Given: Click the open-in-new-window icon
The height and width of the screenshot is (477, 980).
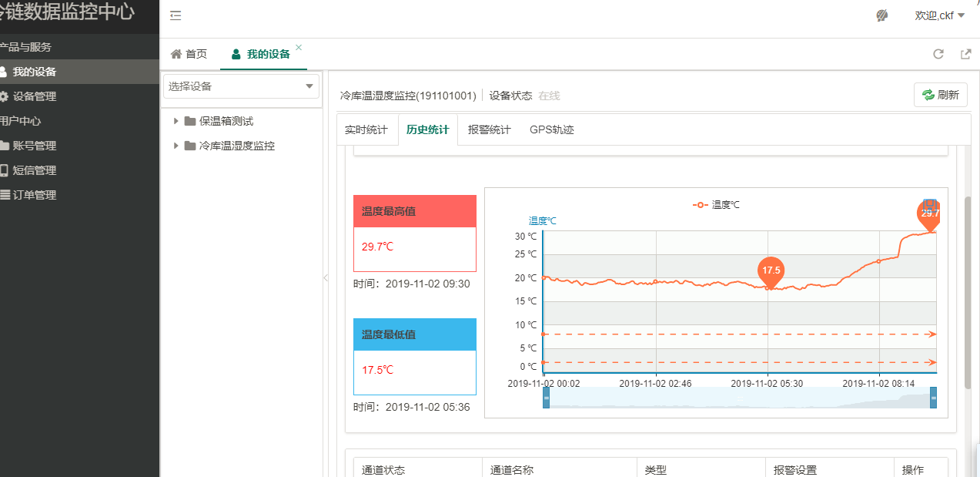Looking at the screenshot, I should click(x=965, y=54).
